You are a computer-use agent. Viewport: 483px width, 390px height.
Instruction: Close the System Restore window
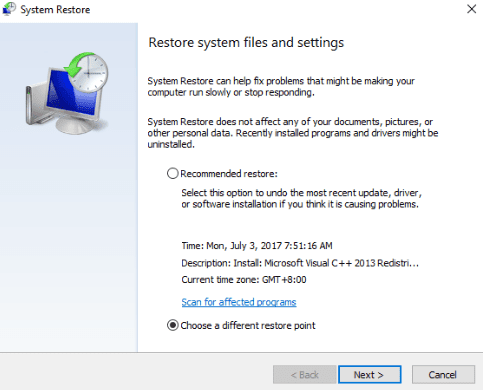point(471,9)
